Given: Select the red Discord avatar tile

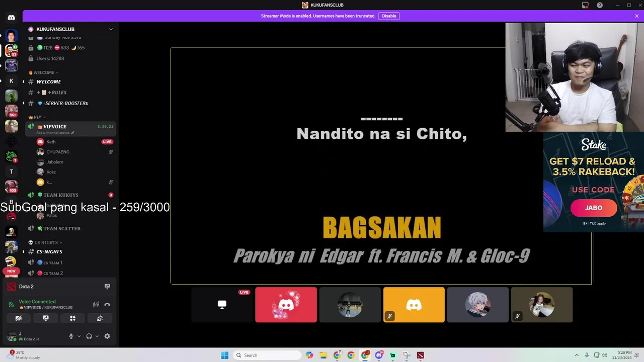Looking at the screenshot, I should click(286, 305).
